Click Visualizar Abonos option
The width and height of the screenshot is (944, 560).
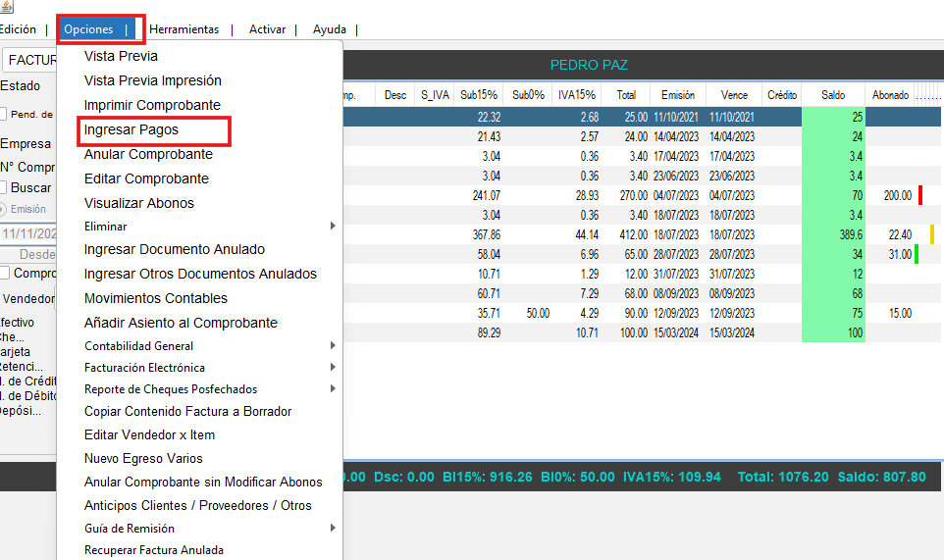tap(139, 203)
